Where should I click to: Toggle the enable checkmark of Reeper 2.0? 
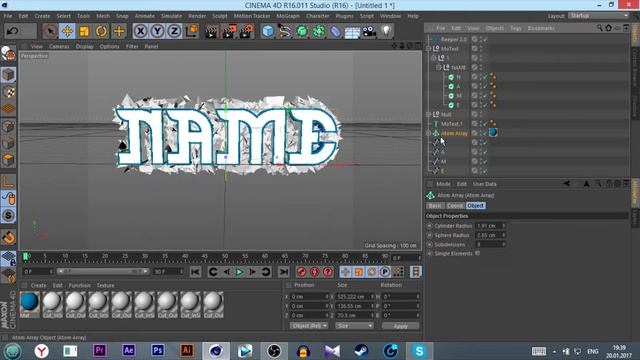486,39
